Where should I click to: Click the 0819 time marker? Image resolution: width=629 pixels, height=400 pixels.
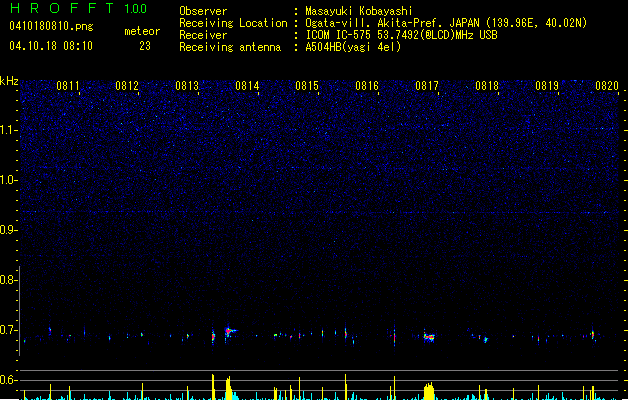pos(547,86)
